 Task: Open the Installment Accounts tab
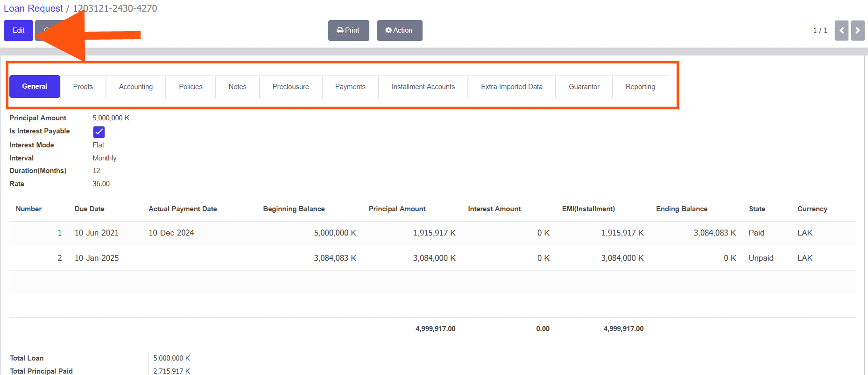[423, 87]
